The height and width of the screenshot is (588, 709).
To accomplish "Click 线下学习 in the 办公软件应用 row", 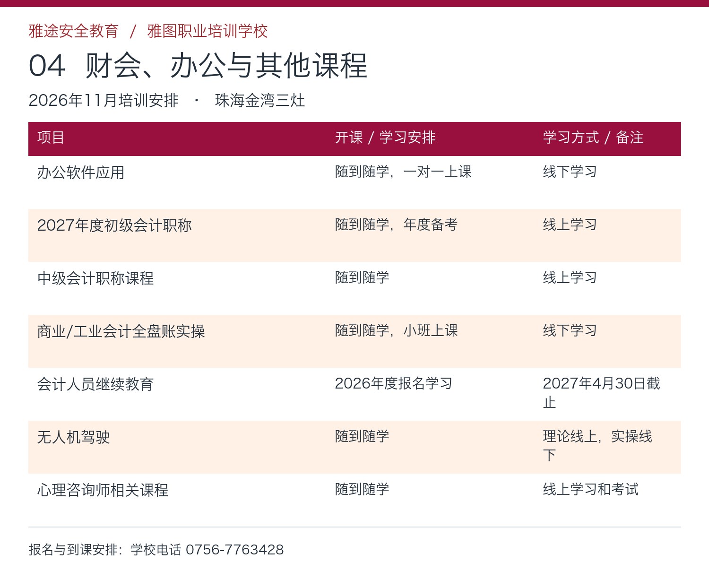I will (x=570, y=172).
